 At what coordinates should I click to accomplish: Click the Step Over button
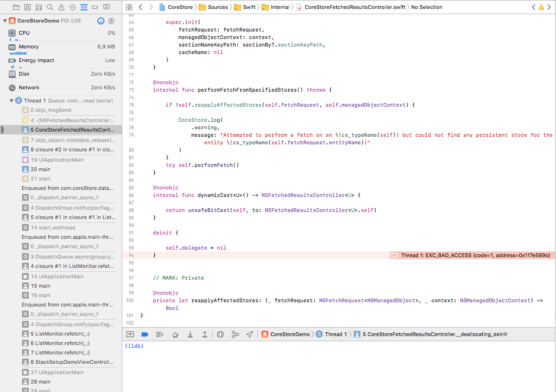coord(175,334)
